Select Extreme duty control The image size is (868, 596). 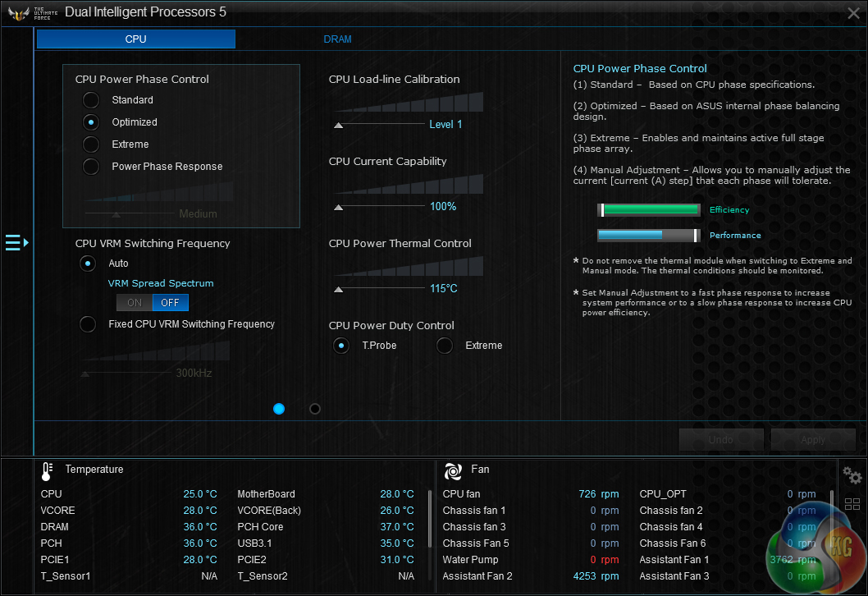point(445,346)
